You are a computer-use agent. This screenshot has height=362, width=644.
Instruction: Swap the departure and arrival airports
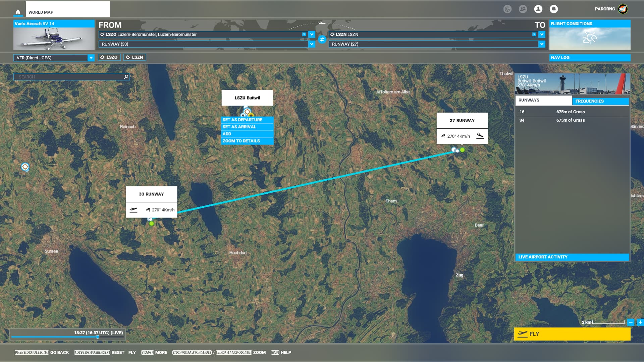[x=322, y=40]
